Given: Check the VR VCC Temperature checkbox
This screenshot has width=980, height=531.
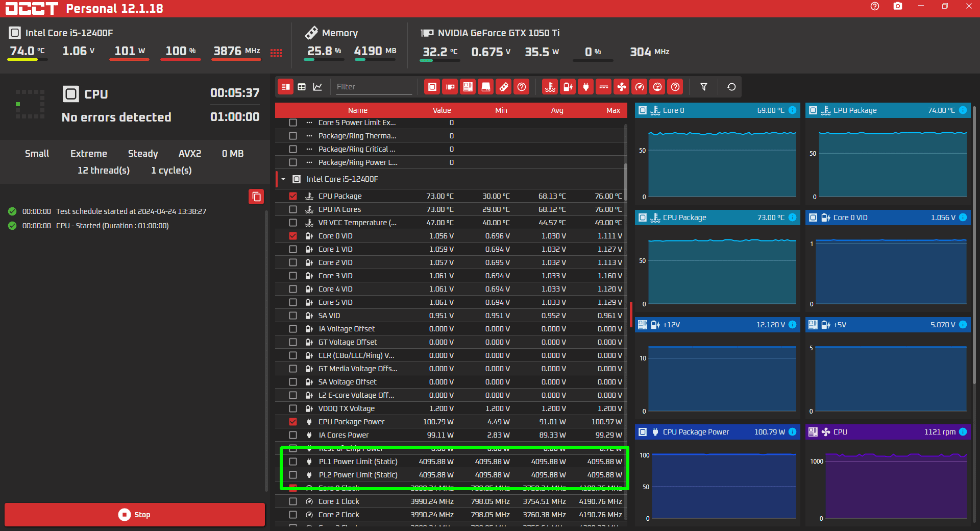Looking at the screenshot, I should [x=293, y=223].
